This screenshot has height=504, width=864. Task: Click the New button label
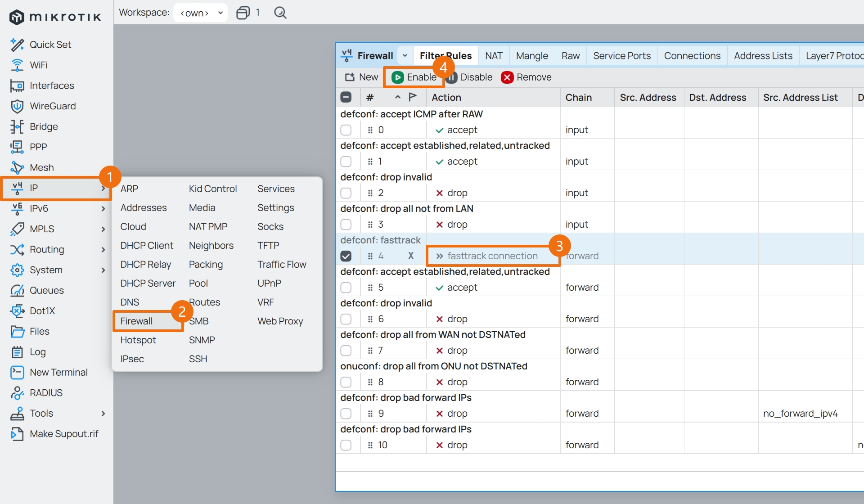click(369, 77)
